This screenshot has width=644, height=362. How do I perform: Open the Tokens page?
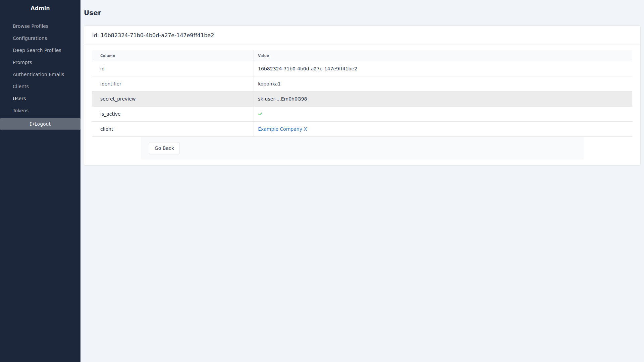pyautogui.click(x=20, y=111)
